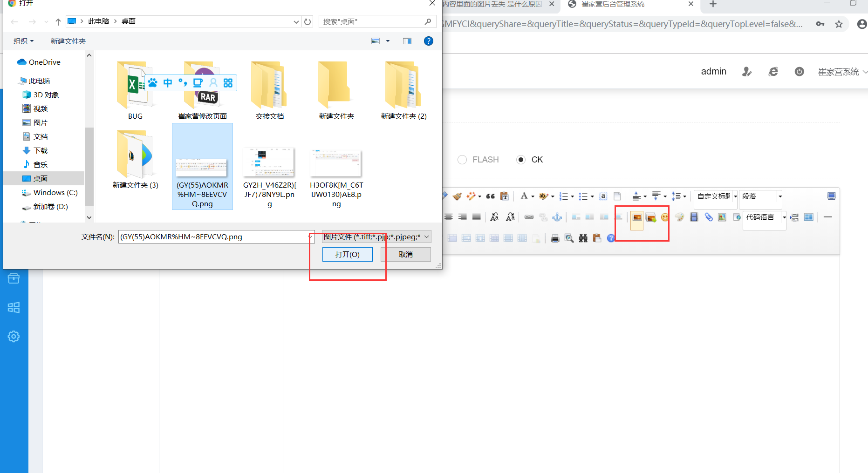This screenshot has width=868, height=473.
Task: Open the file type filter dropdown
Action: tap(376, 237)
